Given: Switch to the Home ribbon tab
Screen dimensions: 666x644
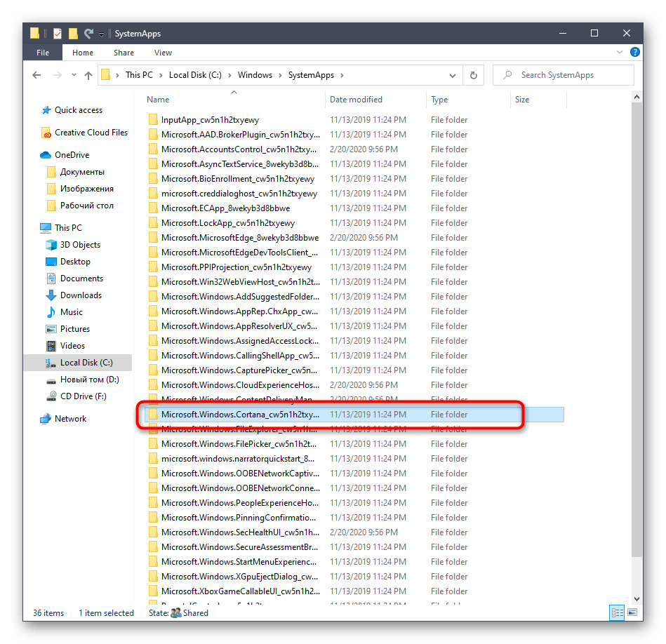Looking at the screenshot, I should [x=82, y=53].
